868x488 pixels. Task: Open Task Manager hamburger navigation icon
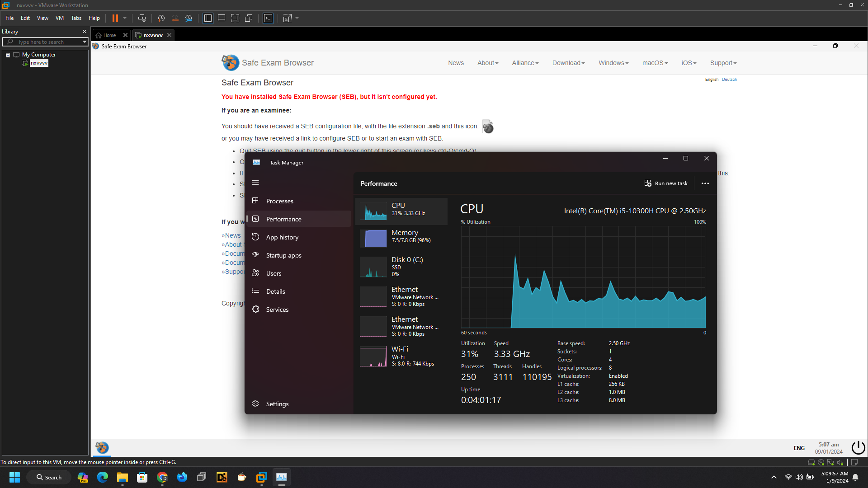[x=255, y=183]
